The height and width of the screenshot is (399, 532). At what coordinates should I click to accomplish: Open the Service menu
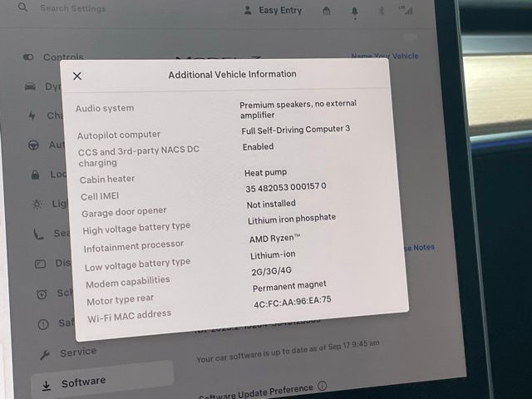(78, 352)
